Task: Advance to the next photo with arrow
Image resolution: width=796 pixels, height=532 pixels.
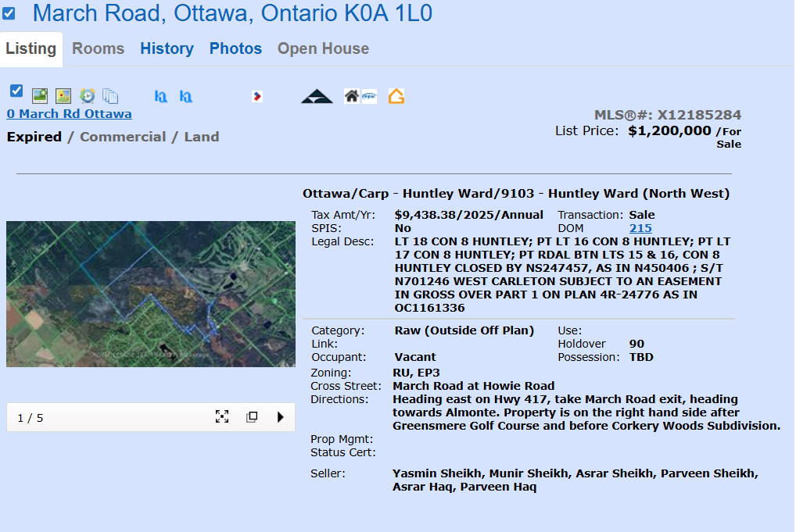Action: [x=280, y=417]
